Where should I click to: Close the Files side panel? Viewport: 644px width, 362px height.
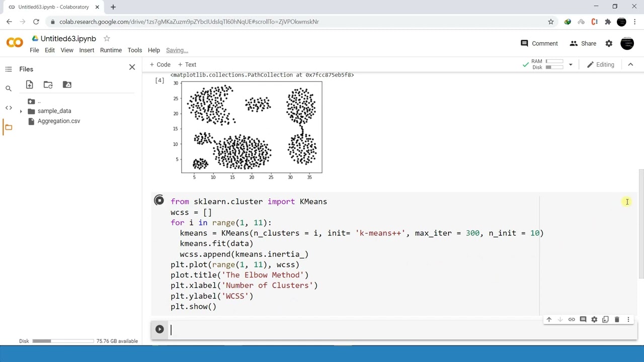(x=132, y=67)
